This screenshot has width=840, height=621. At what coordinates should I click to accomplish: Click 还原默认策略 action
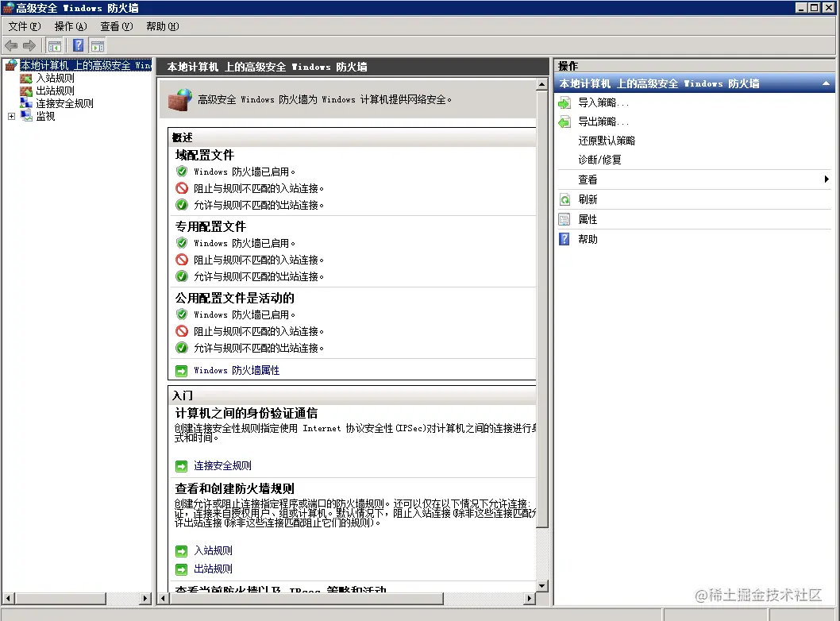pos(607,141)
